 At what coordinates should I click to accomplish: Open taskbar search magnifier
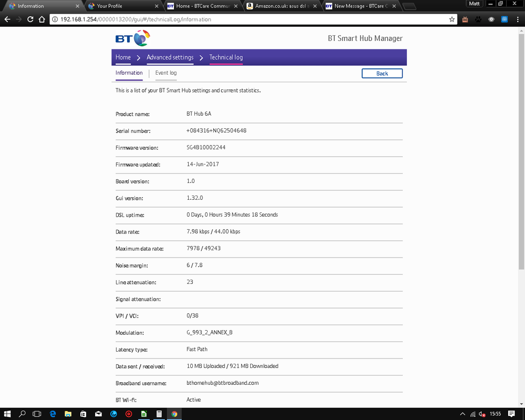[22, 414]
